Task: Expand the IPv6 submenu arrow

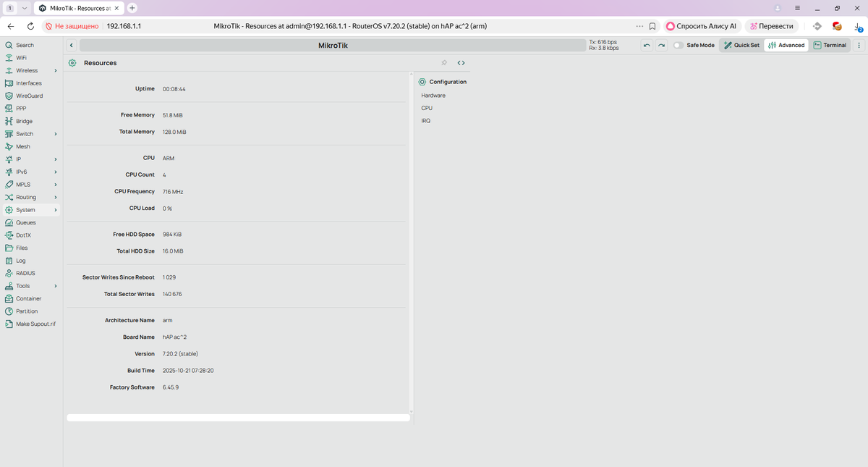Action: click(56, 172)
